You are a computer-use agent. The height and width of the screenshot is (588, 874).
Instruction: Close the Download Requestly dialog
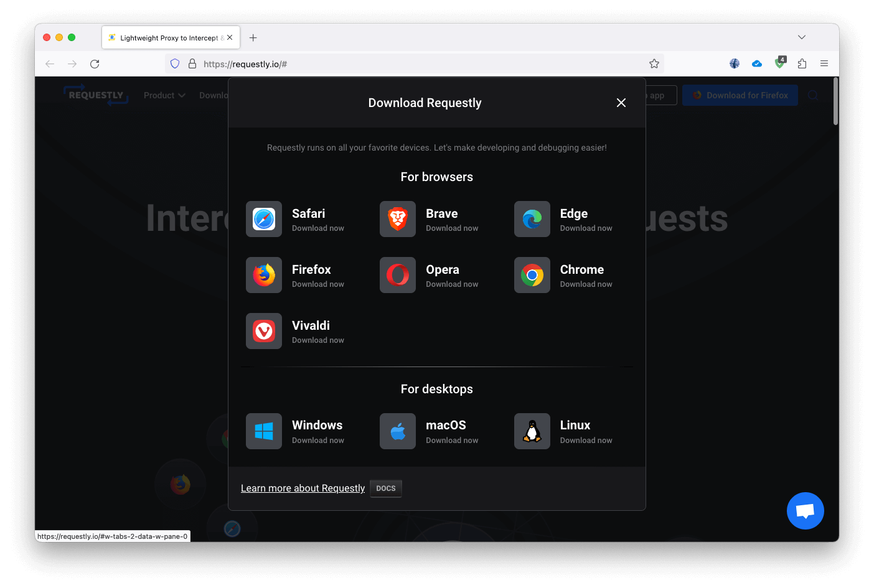(621, 103)
